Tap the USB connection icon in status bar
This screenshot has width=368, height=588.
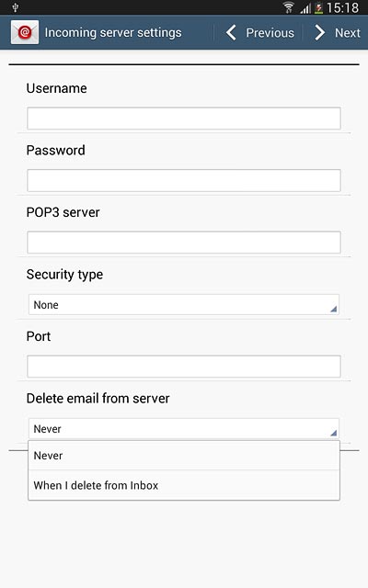[x=16, y=7]
